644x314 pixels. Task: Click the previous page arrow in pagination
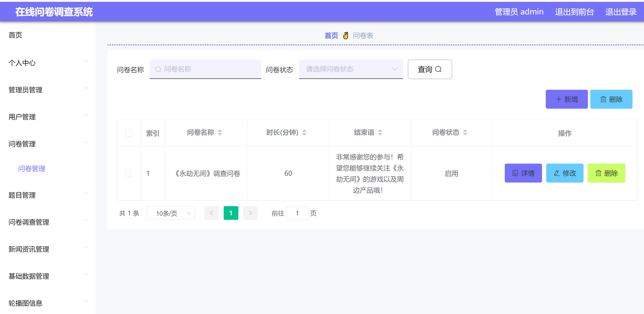pyautogui.click(x=212, y=213)
